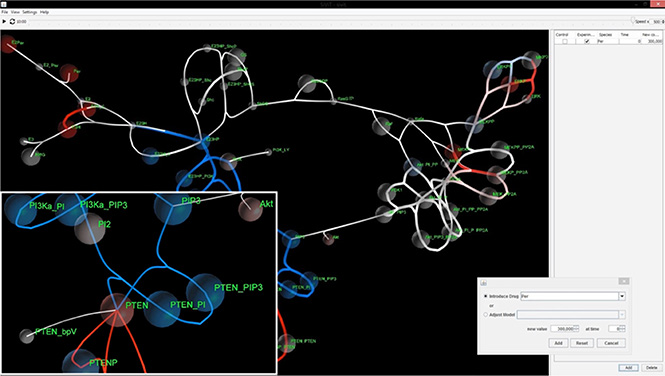
Task: Tick the Control checkbox in table row
Action: click(x=564, y=41)
